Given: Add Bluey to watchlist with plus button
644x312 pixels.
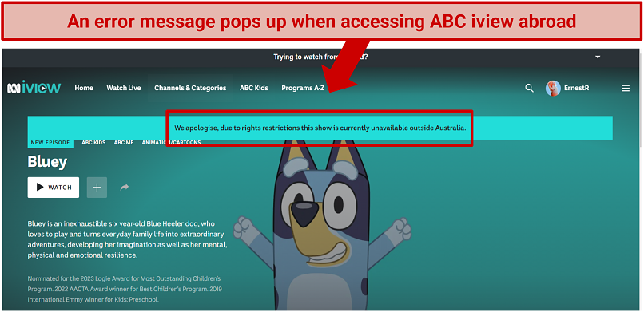Looking at the screenshot, I should 97,188.
